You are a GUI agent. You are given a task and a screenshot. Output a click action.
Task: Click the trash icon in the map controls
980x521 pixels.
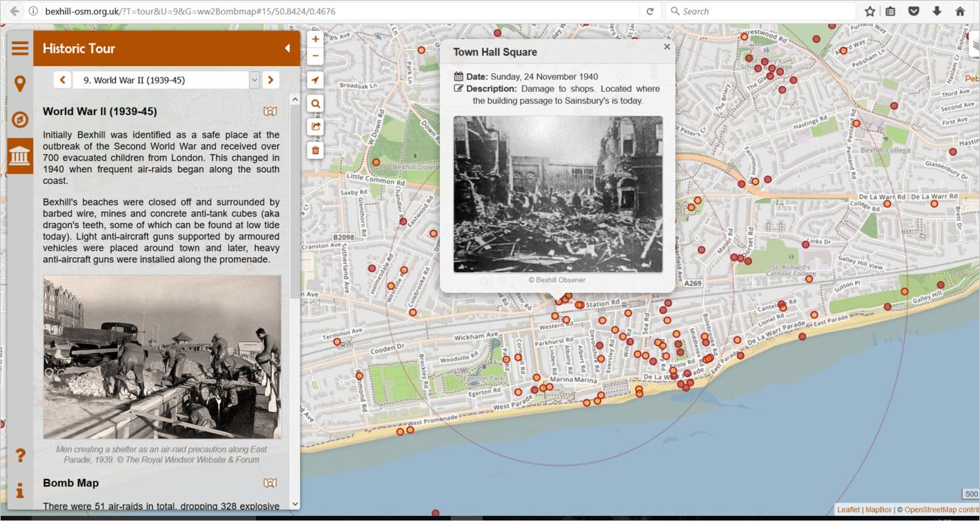[x=315, y=150]
